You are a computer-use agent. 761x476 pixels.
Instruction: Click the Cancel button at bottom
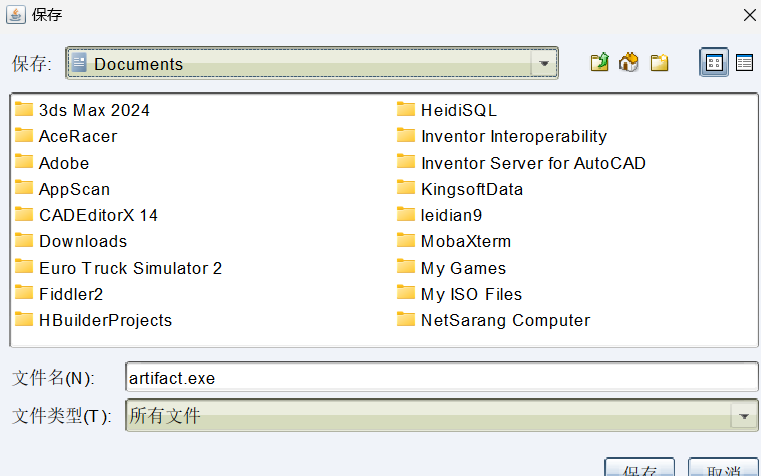coord(723,468)
